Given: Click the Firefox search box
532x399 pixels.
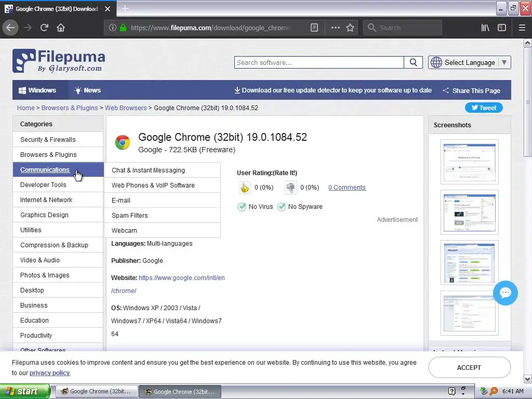Looking at the screenshot, I should [x=403, y=28].
